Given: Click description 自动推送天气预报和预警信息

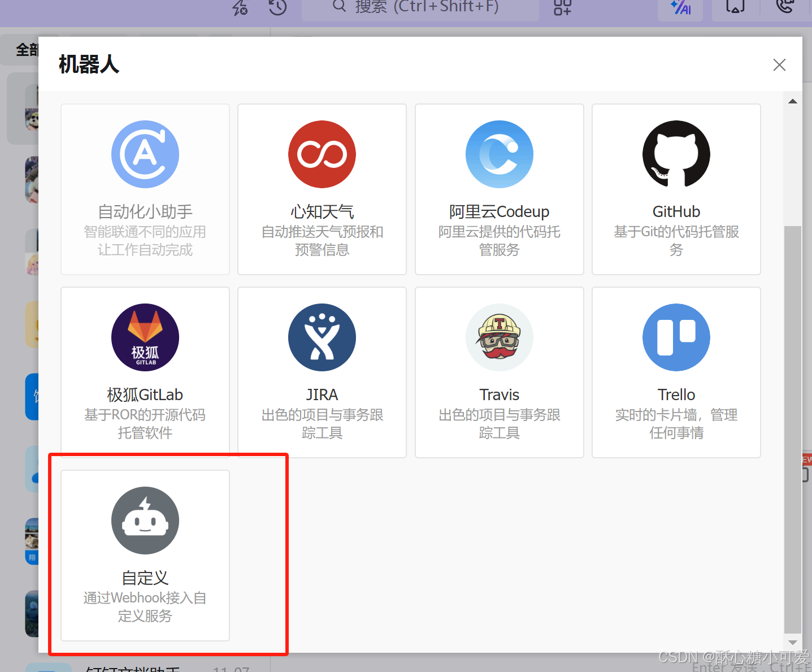Looking at the screenshot, I should click(x=322, y=241).
